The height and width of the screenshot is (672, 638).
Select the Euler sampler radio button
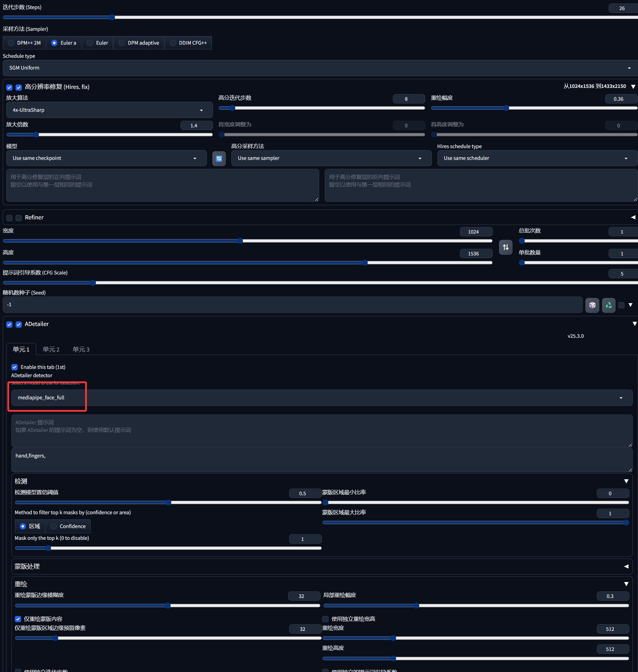point(98,43)
